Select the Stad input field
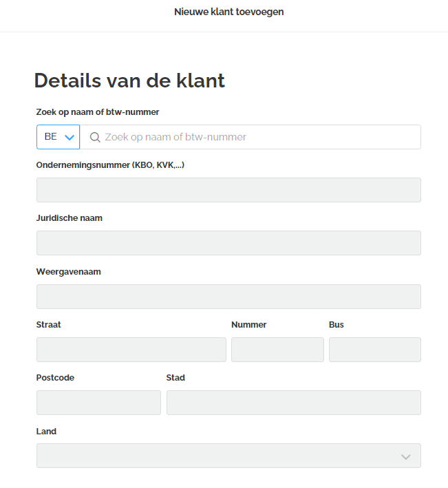 click(x=293, y=403)
